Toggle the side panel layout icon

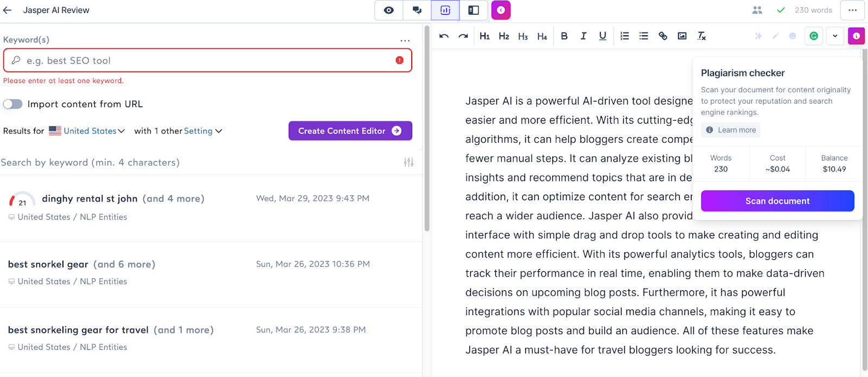[474, 10]
